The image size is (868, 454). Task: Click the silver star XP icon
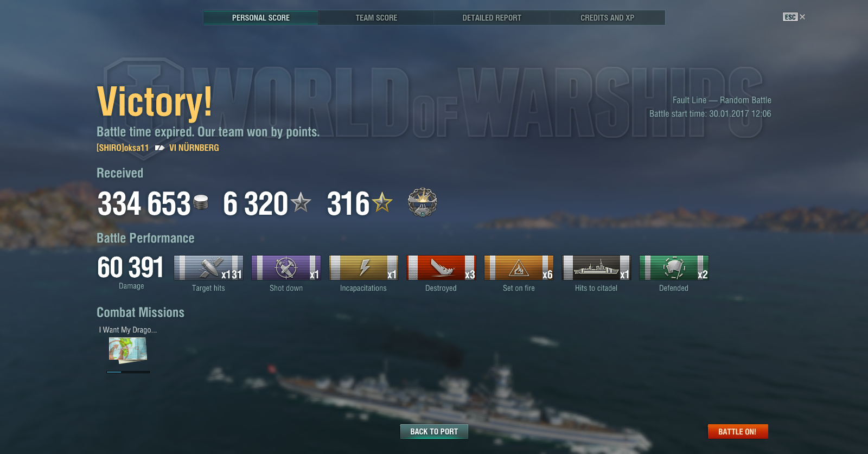point(301,202)
